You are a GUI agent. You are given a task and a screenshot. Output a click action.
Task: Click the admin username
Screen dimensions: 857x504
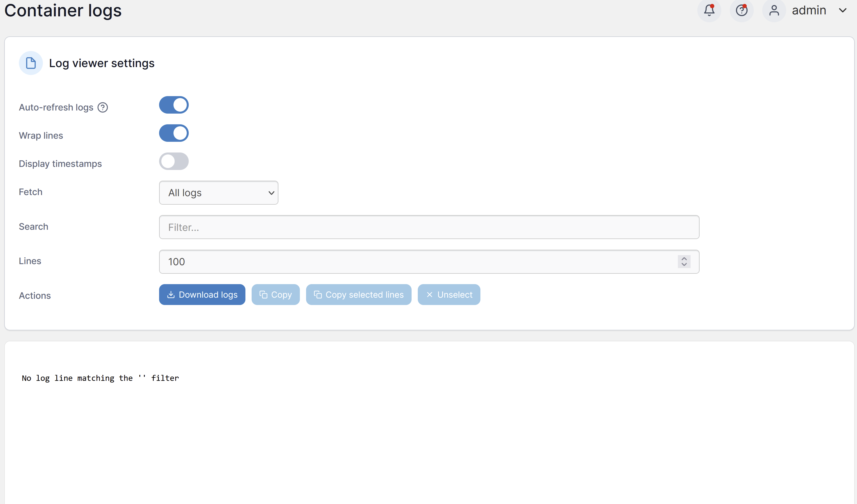click(x=809, y=10)
